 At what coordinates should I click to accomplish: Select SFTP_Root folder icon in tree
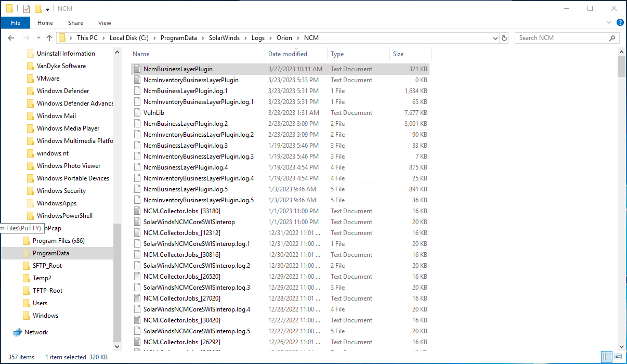click(x=26, y=266)
